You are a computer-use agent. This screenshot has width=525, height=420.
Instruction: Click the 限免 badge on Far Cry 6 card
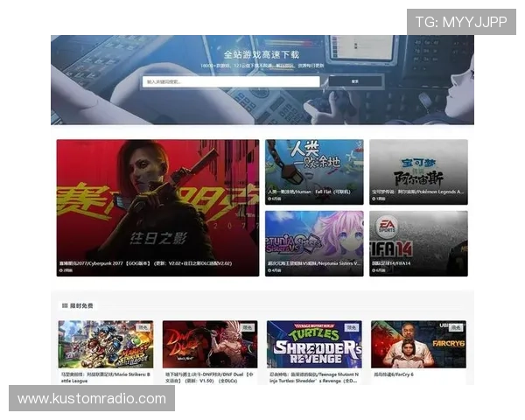pyautogui.click(x=455, y=327)
